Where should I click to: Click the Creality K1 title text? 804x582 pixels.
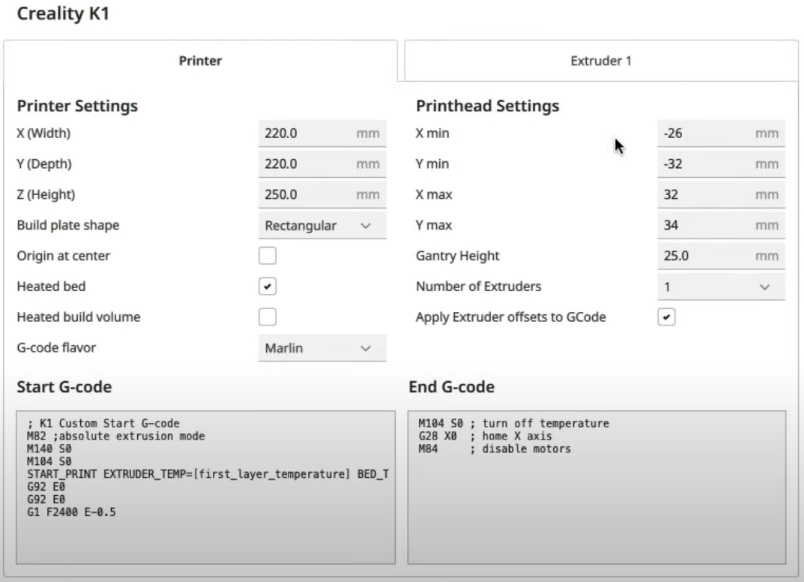[63, 13]
